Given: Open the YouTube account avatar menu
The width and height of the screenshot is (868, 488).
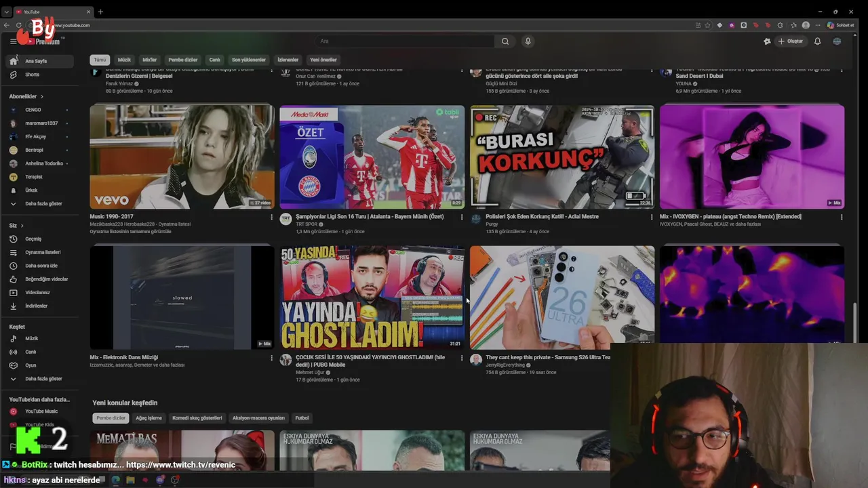Looking at the screenshot, I should [837, 41].
